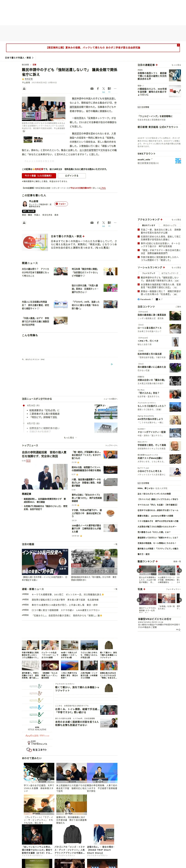Follow reporter 平山亜理 with フォロー button
186x868 pixels.
(x=61, y=204)
